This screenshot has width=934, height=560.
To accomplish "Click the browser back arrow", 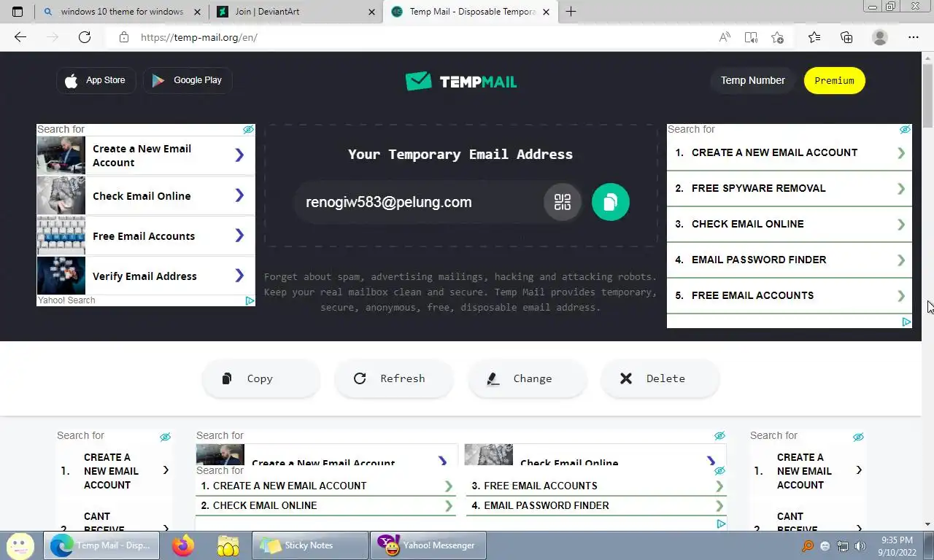I will point(20,37).
